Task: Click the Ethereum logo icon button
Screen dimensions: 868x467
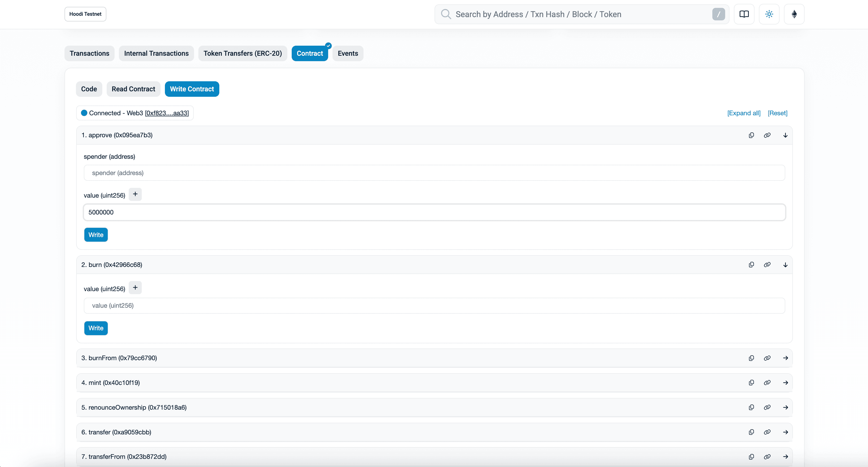Action: pyautogui.click(x=794, y=14)
